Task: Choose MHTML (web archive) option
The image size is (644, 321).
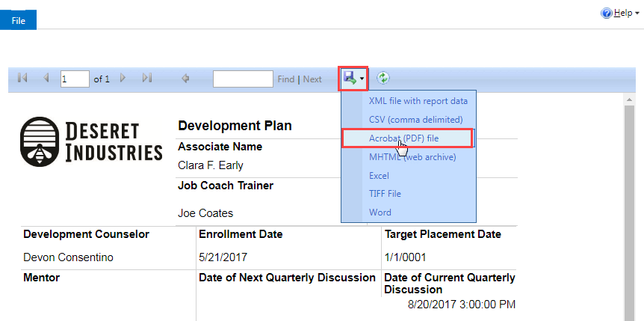Action: click(412, 157)
